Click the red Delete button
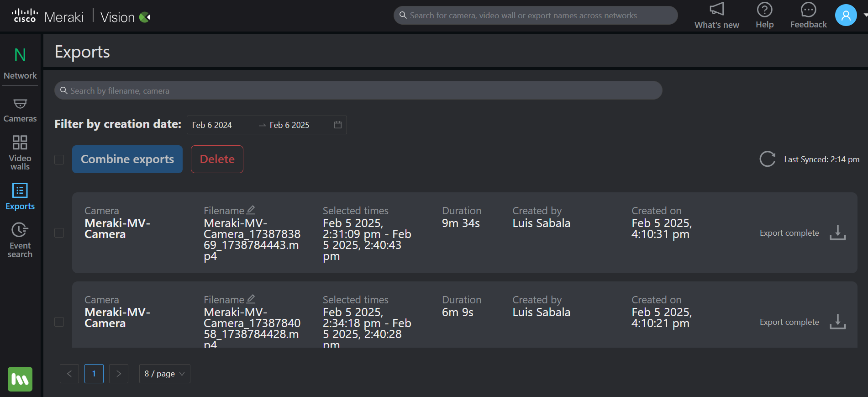 point(217,159)
